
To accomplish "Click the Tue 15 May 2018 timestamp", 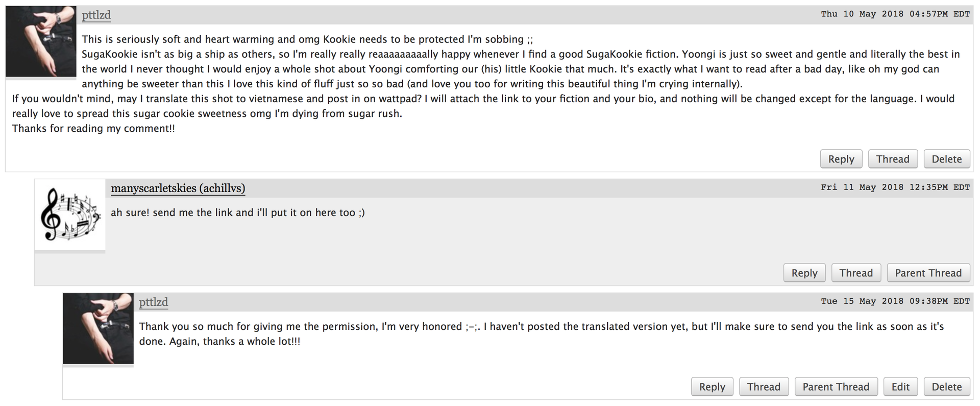I will coord(895,301).
